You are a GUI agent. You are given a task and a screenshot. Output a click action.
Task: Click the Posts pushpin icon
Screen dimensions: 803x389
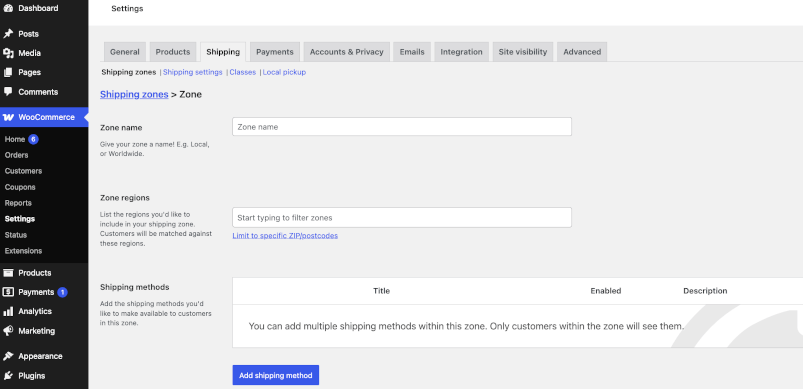tap(8, 34)
